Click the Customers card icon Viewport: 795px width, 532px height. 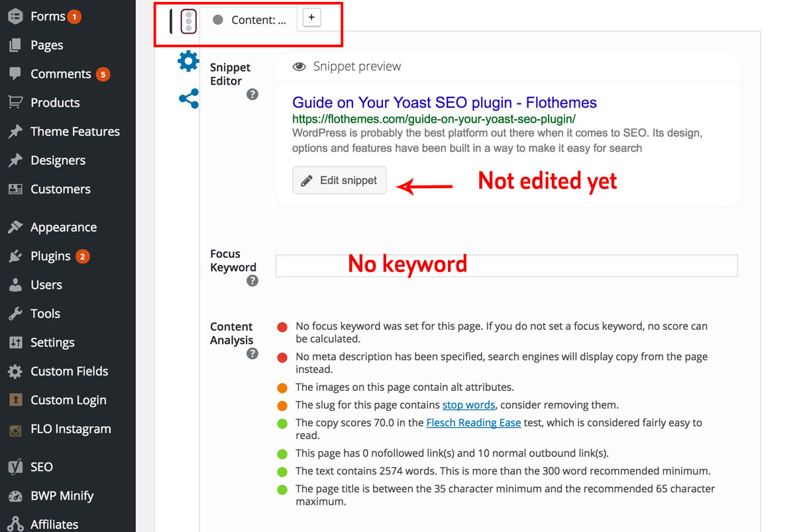click(15, 189)
